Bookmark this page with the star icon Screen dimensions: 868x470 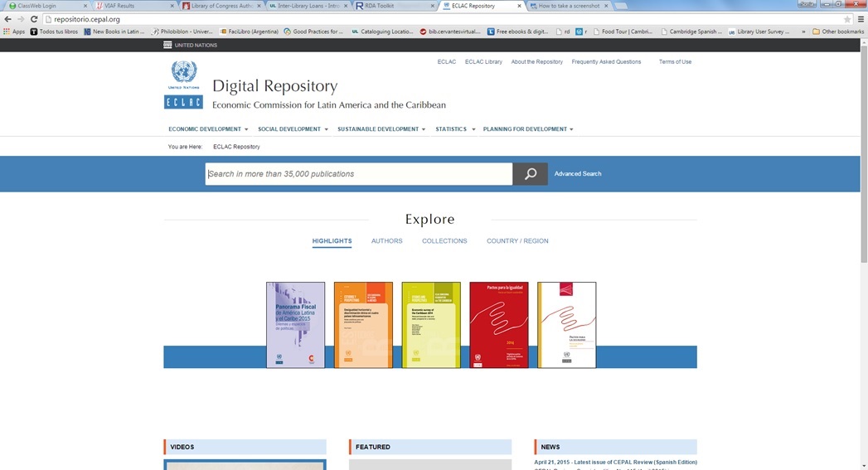coord(847,19)
